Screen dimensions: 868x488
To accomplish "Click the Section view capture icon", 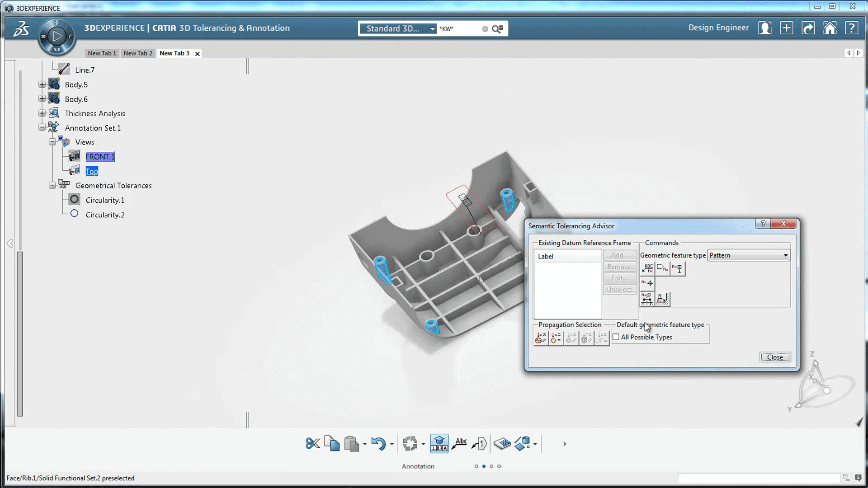I will pos(502,443).
